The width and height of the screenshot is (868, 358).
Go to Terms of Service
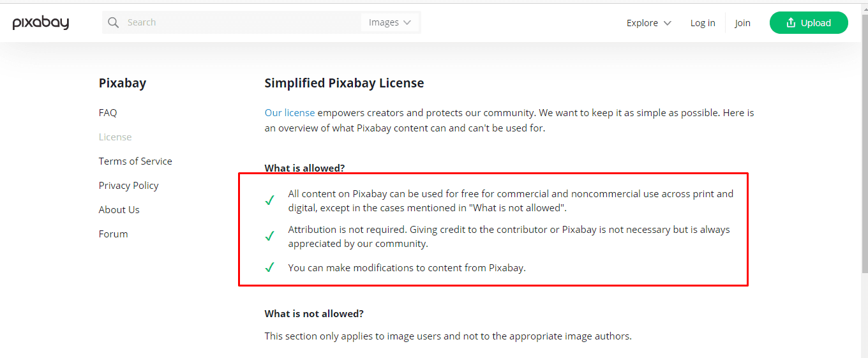pyautogui.click(x=135, y=161)
